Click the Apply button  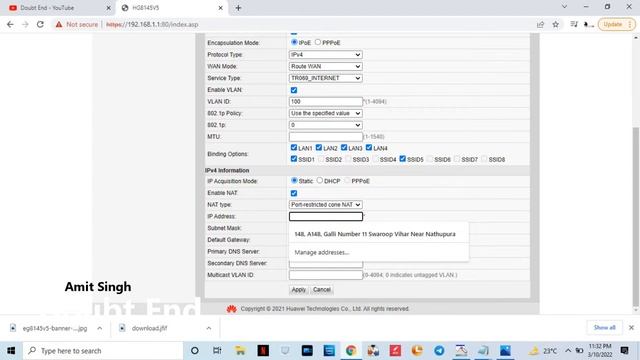298,289
